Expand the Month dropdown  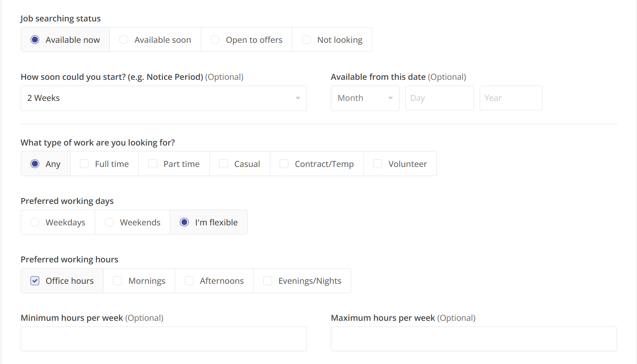click(x=365, y=98)
